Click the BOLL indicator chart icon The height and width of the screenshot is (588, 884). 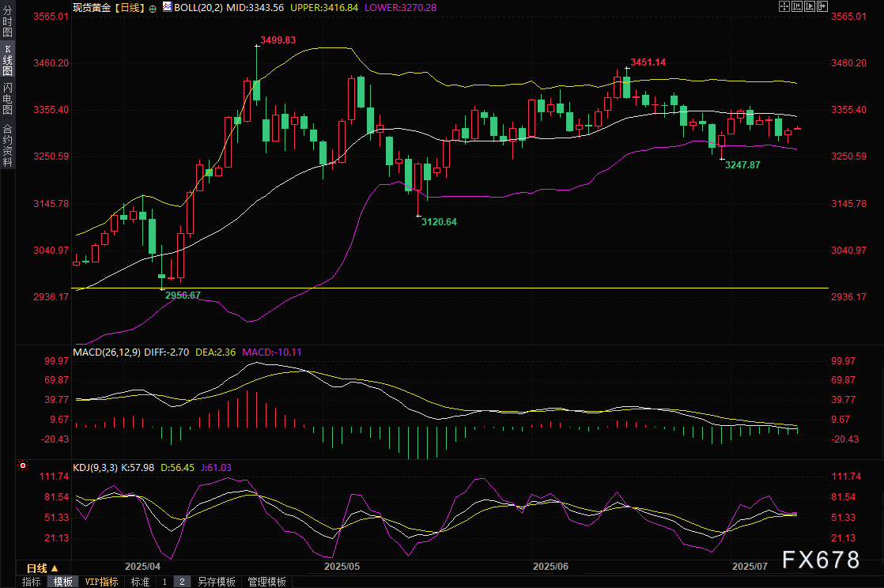(x=166, y=6)
